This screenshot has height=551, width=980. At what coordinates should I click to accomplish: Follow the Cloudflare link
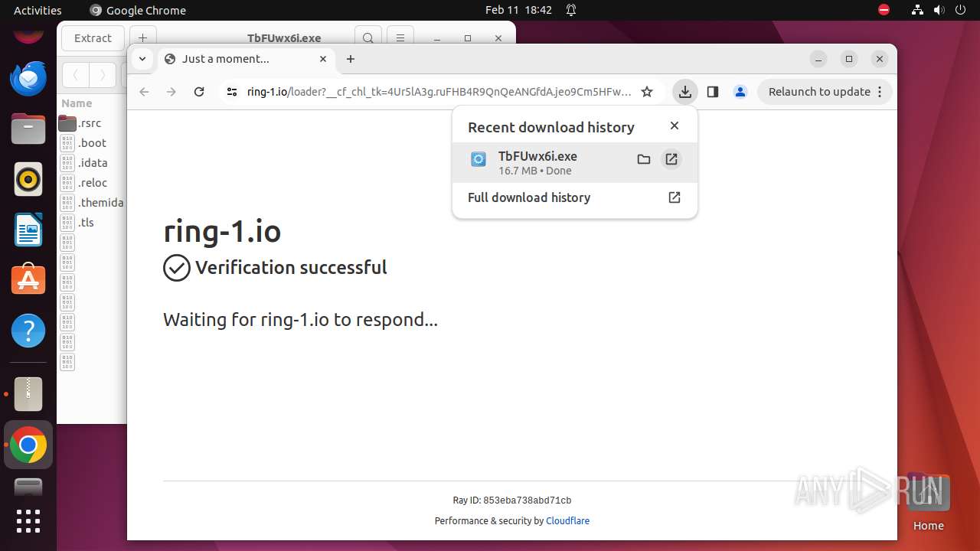tap(567, 521)
